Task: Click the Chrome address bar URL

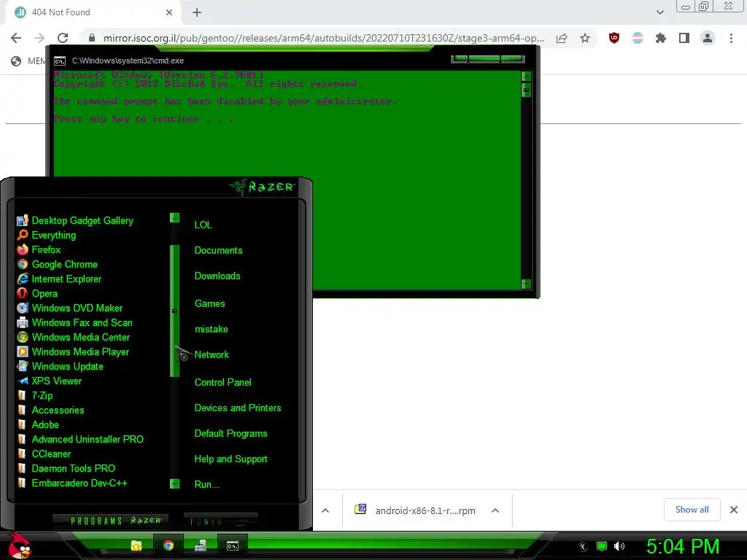Action: point(323,38)
